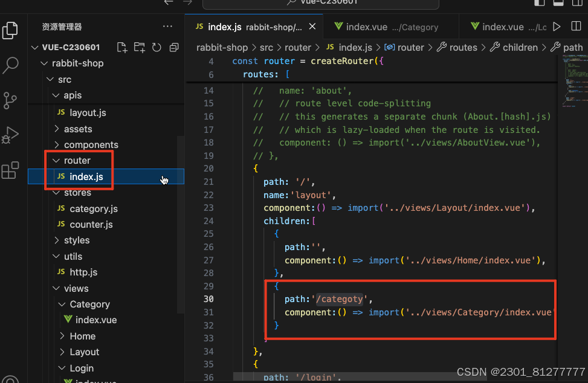Toggle the primary sidebar layout icon
The image size is (588, 383).
pyautogui.click(x=539, y=2)
